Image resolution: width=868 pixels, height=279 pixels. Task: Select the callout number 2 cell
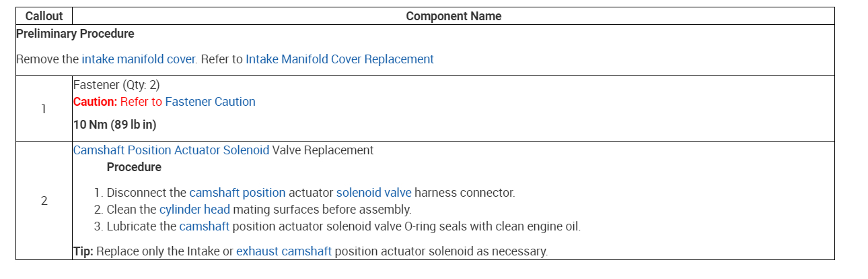(x=44, y=201)
